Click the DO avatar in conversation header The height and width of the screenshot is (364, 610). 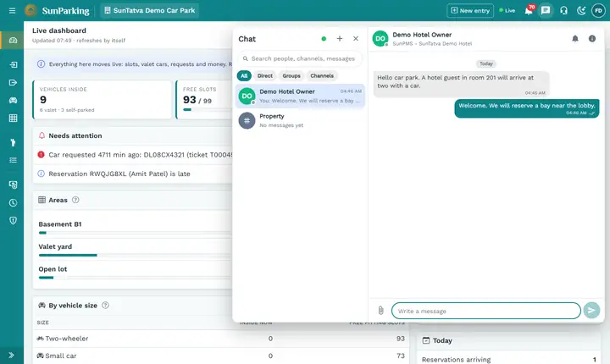tap(380, 38)
